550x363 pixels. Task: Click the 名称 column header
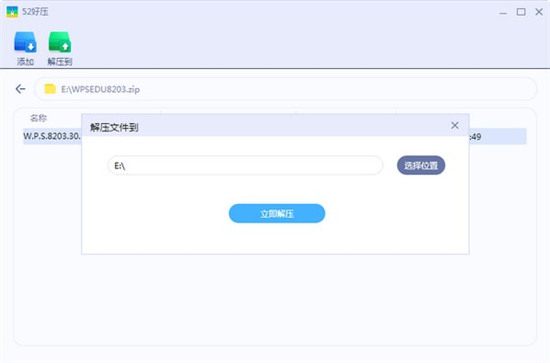click(x=39, y=118)
